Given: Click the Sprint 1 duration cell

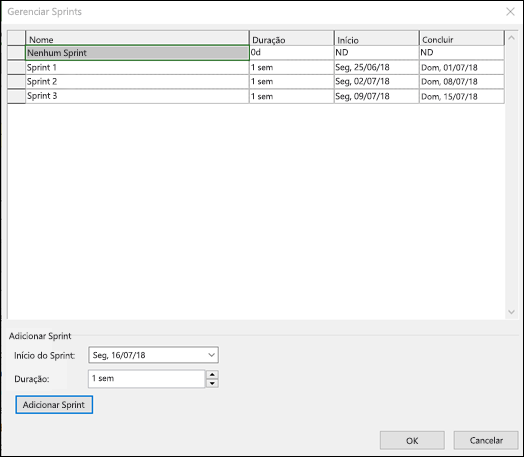Looking at the screenshot, I should 291,67.
